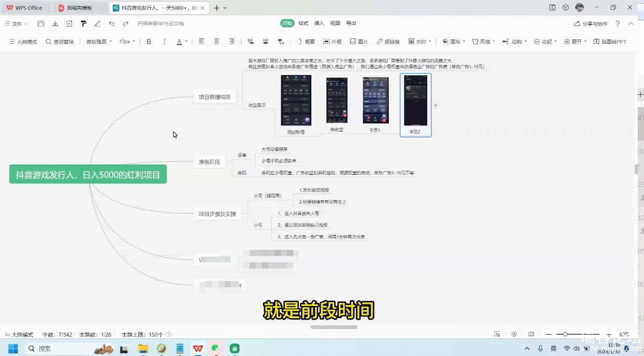Add a summary with 概要 tool

coord(306,42)
